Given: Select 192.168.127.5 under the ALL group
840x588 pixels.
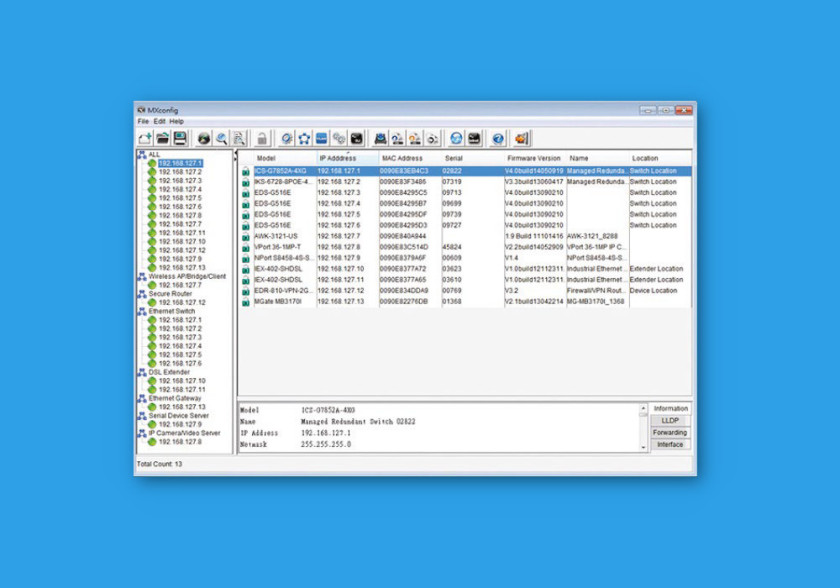Looking at the screenshot, I should click(x=181, y=198).
